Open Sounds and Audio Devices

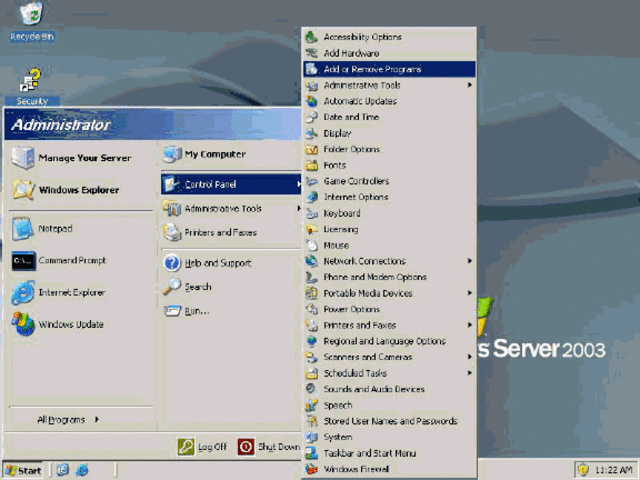coord(389,389)
